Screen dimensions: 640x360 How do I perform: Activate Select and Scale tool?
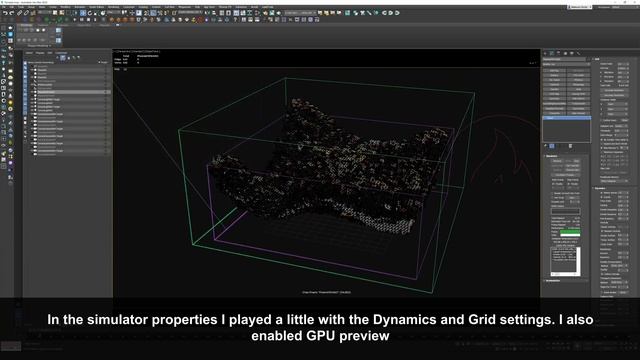[x=96, y=13]
